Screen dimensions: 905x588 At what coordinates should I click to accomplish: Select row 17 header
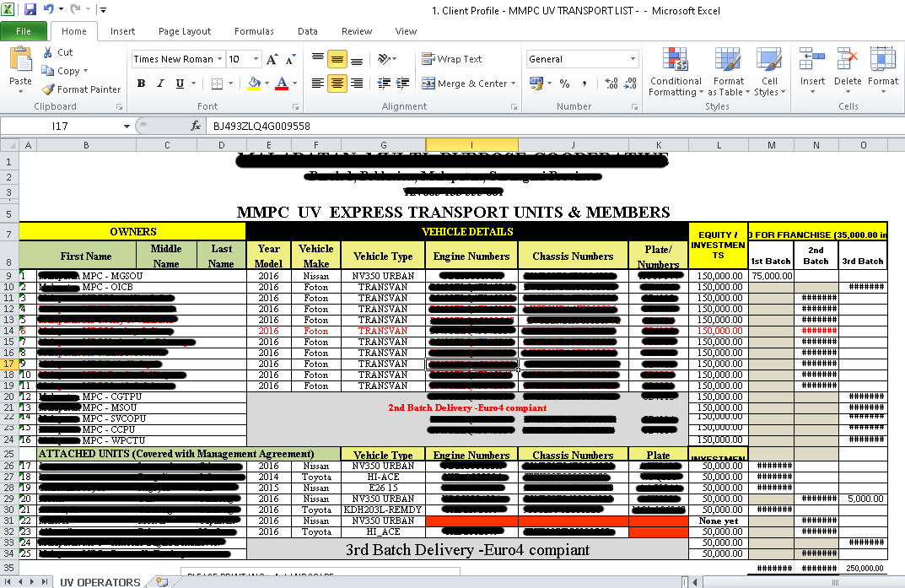(9, 364)
